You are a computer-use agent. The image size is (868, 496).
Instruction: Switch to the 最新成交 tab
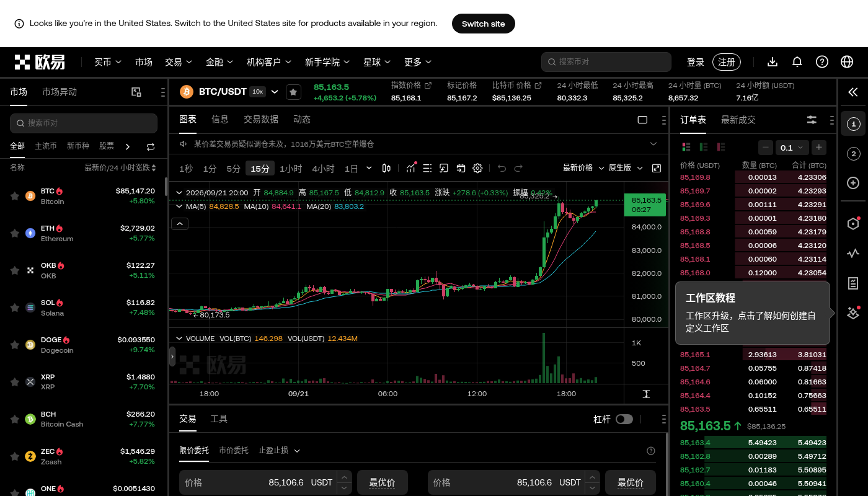tap(738, 120)
